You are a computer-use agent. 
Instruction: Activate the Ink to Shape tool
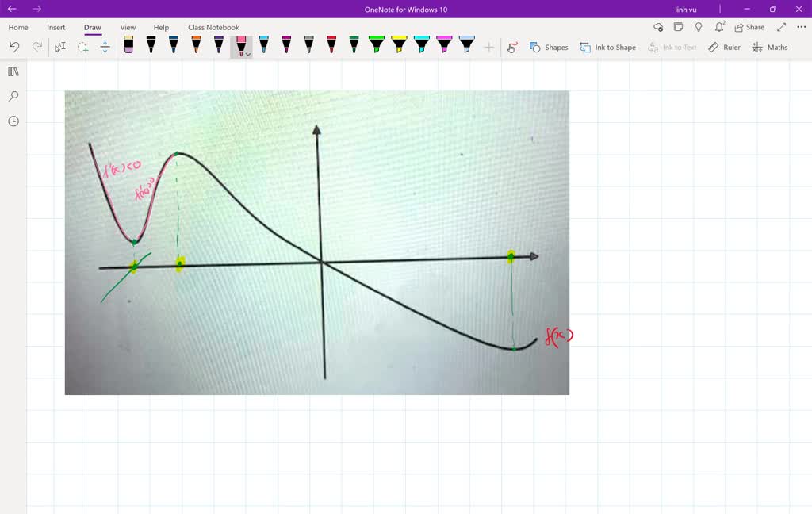point(607,47)
